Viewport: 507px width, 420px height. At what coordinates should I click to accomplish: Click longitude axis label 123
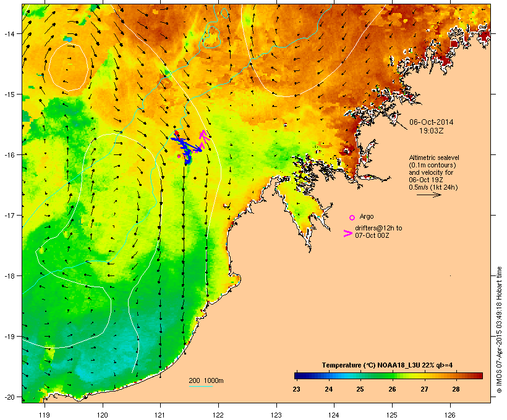pyautogui.click(x=276, y=415)
